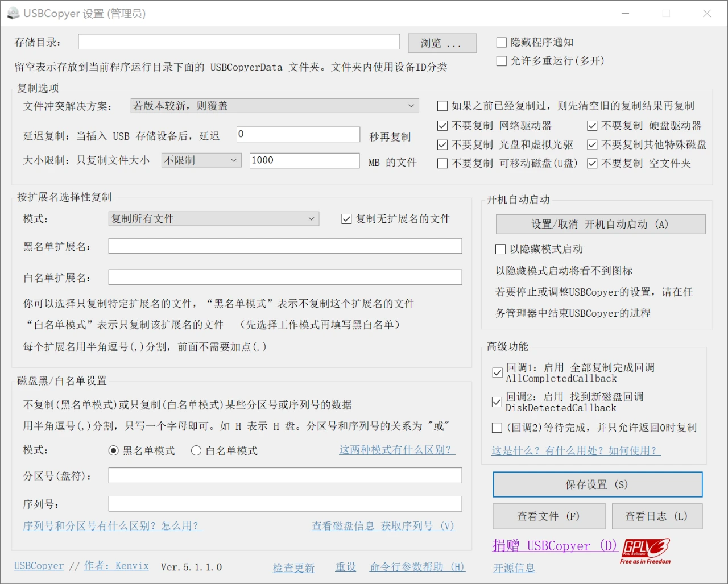Check 如果之前已经复制过 clear old results option
Image resolution: width=728 pixels, height=584 pixels.
coord(442,106)
